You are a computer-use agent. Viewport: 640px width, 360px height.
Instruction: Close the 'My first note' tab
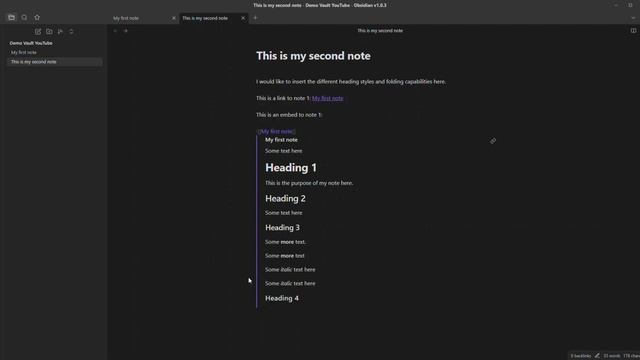173,18
